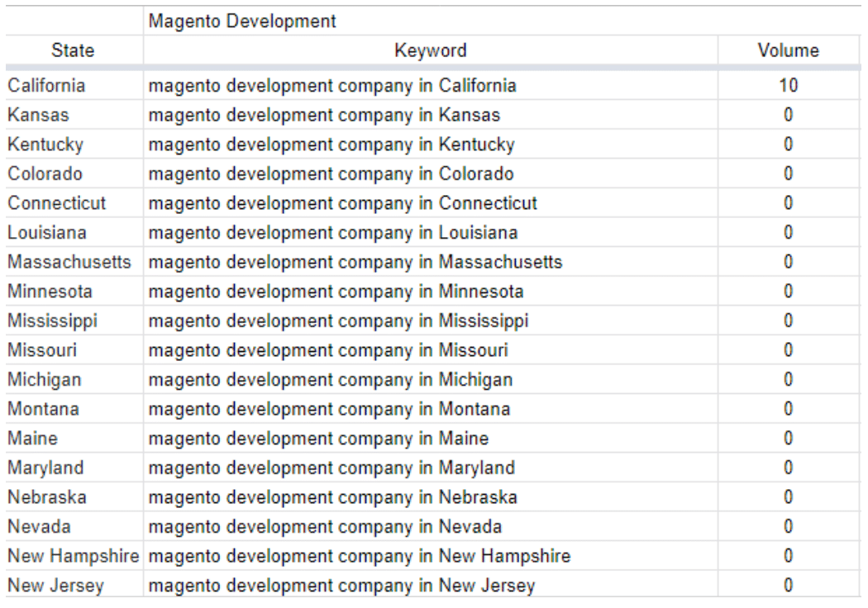868x608 pixels.
Task: Select the 'Mississippi' state cell
Action: tap(74, 321)
